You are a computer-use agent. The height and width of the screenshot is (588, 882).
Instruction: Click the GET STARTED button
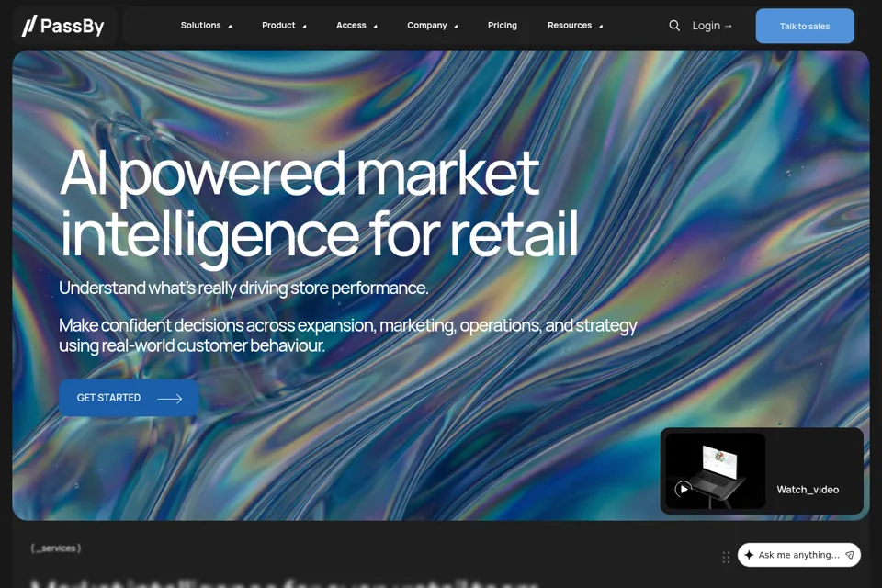pos(129,398)
